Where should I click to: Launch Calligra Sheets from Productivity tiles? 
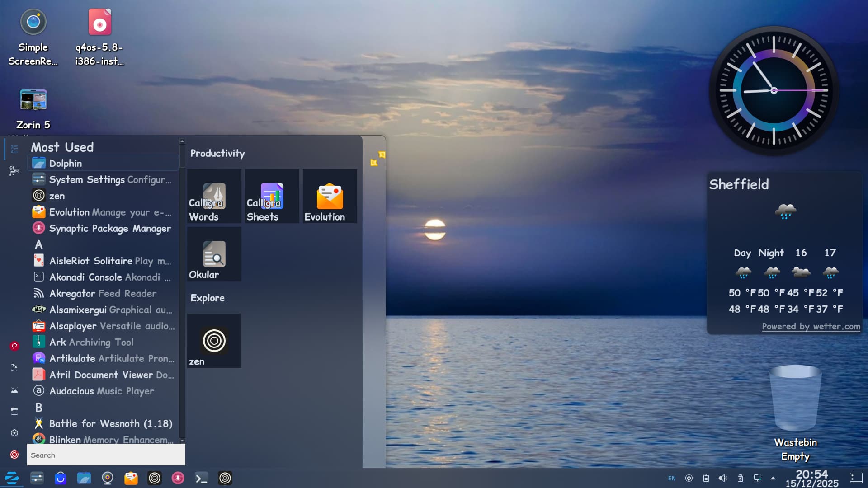(x=272, y=197)
